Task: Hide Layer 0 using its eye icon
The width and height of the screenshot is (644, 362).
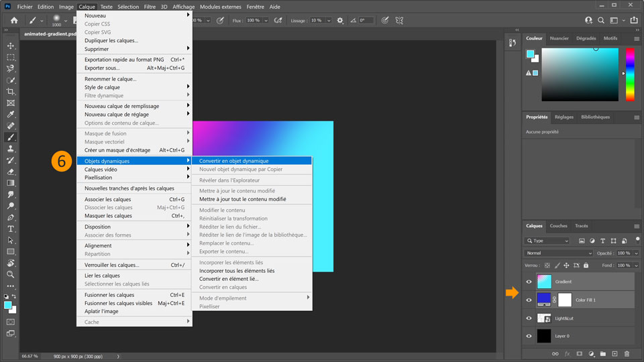Action: click(x=529, y=337)
